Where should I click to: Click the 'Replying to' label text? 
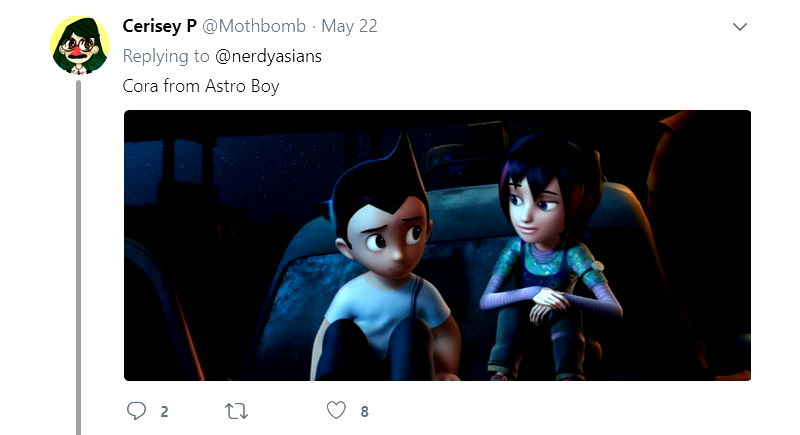click(166, 56)
